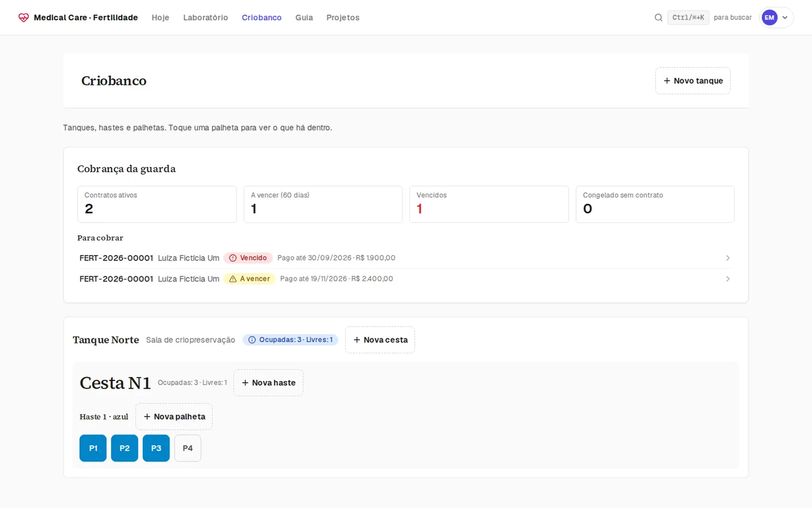Navigate to Projetos
This screenshot has width=812, height=508.
[343, 18]
